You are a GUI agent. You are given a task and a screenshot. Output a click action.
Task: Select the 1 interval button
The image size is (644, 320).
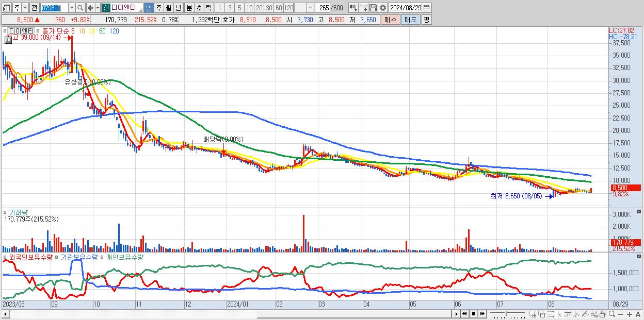pos(220,8)
